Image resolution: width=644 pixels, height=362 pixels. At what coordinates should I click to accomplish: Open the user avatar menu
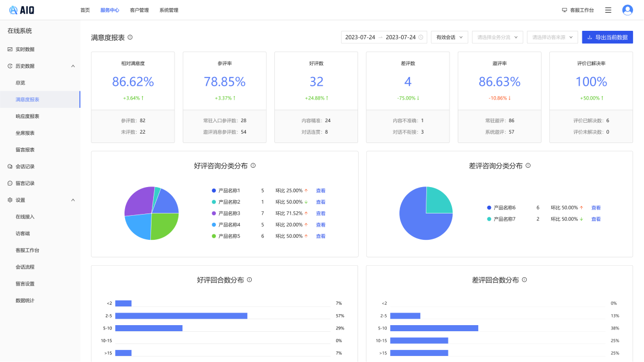pyautogui.click(x=627, y=10)
